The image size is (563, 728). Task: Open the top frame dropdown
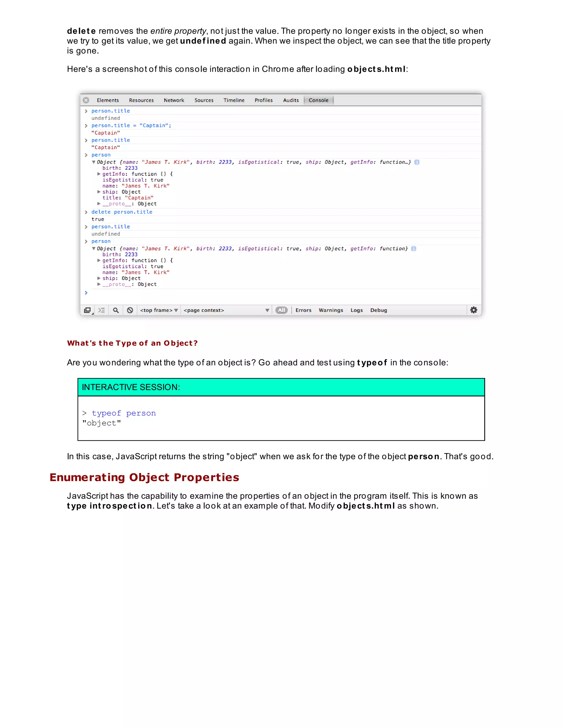[159, 310]
